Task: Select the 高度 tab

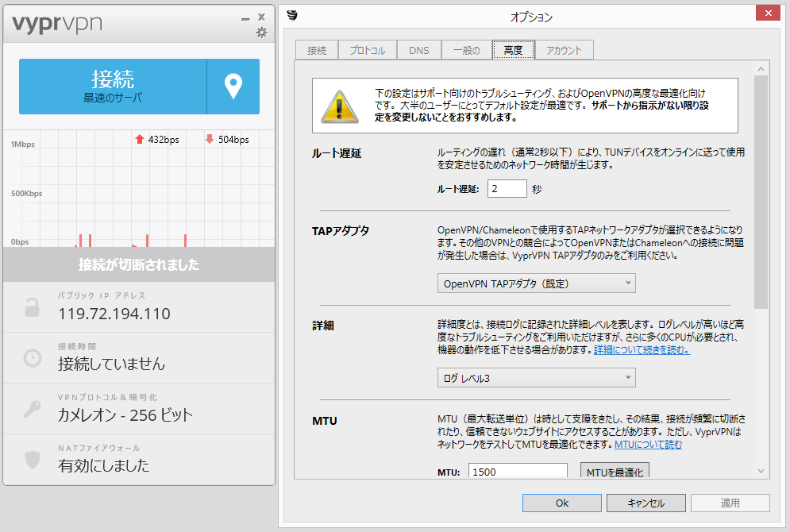Action: pos(513,50)
